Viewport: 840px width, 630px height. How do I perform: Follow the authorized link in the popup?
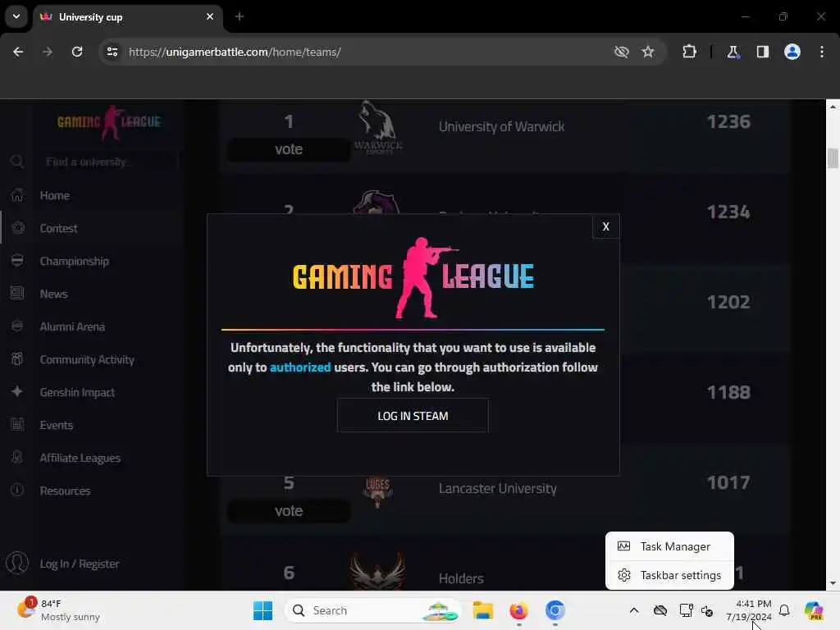point(300,367)
